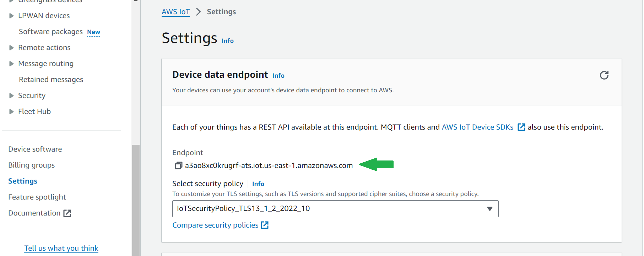644x256 pixels.
Task: Click the sidebar vertical scrollbar
Action: 136,199
